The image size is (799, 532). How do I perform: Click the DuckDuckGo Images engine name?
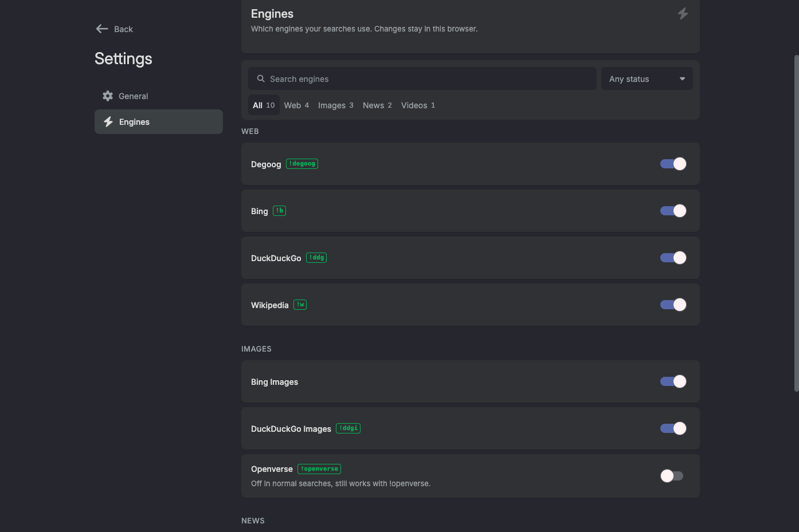tap(291, 429)
